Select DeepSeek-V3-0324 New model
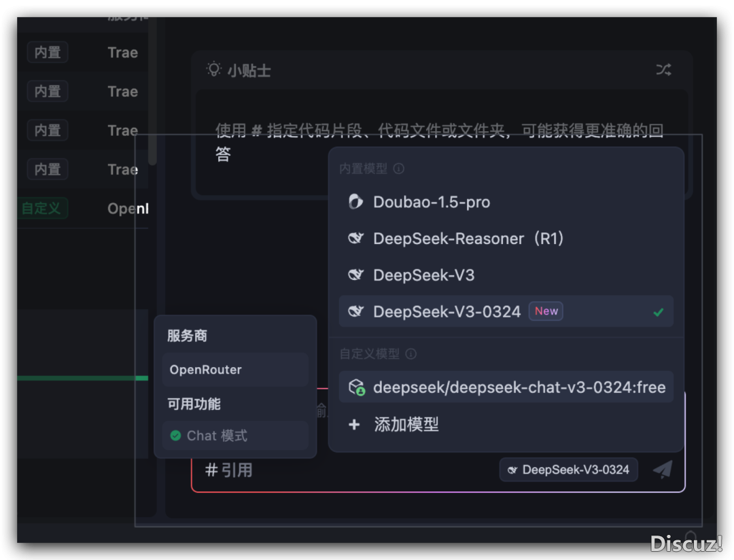This screenshot has height=560, width=734. [506, 311]
